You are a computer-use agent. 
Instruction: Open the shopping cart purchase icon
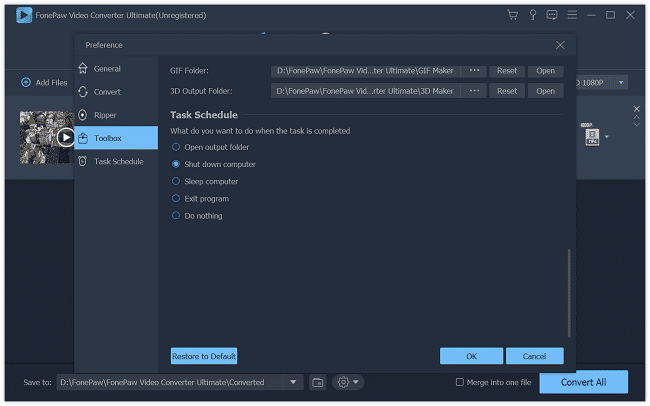pos(512,15)
